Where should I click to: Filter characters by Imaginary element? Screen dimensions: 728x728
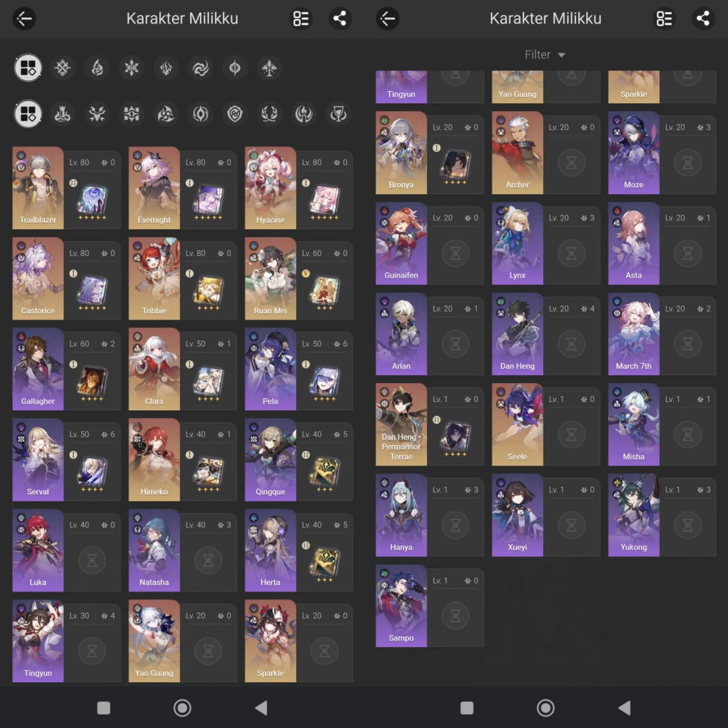point(269,68)
